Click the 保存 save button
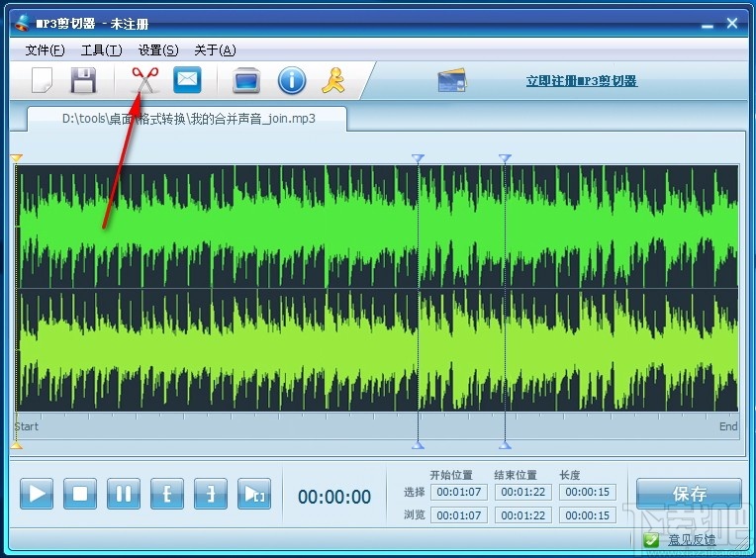The width and height of the screenshot is (756, 558). click(x=689, y=494)
